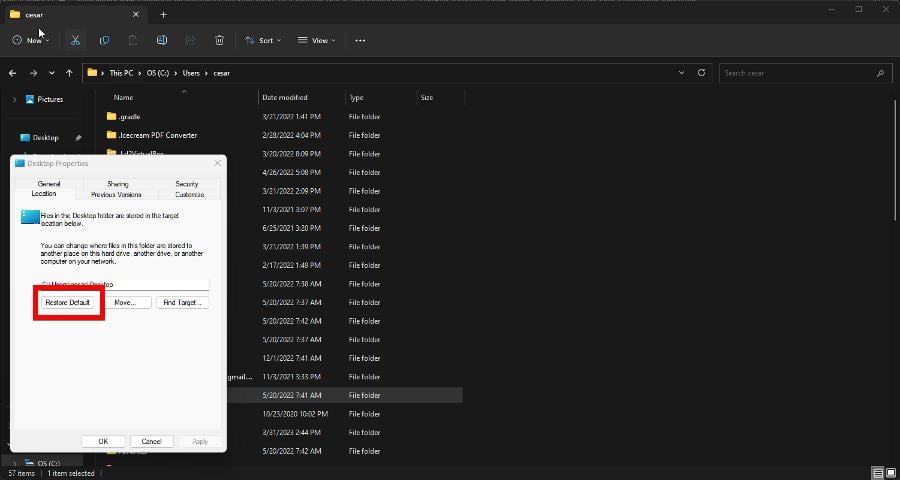The width and height of the screenshot is (900, 480).
Task: Click the Find Target... button
Action: coord(182,302)
